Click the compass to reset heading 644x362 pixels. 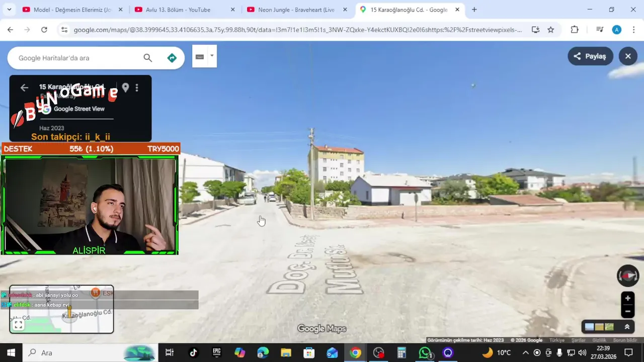pyautogui.click(x=628, y=276)
